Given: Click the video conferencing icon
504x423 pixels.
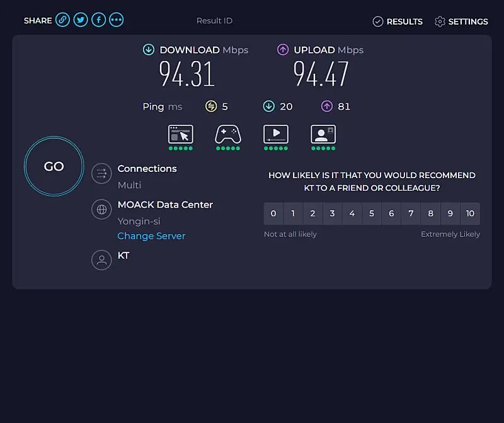Looking at the screenshot, I should [323, 134].
